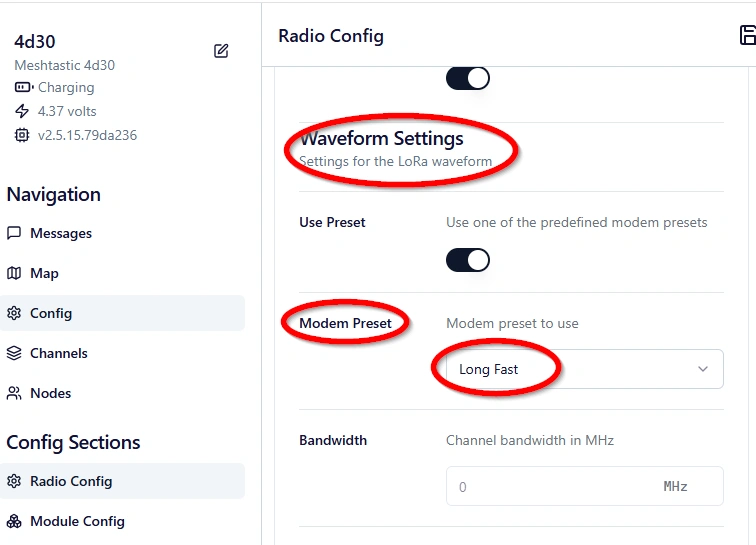Open the Config navigation item
This screenshot has height=545, width=756.
point(50,313)
